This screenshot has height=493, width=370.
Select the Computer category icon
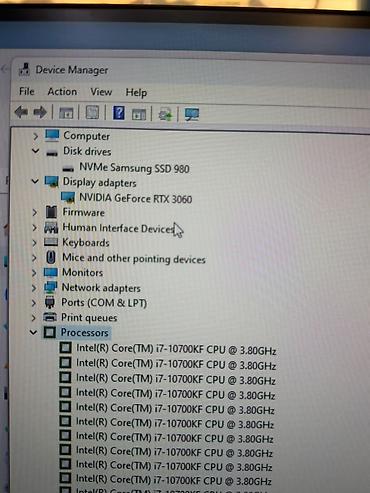(x=52, y=135)
